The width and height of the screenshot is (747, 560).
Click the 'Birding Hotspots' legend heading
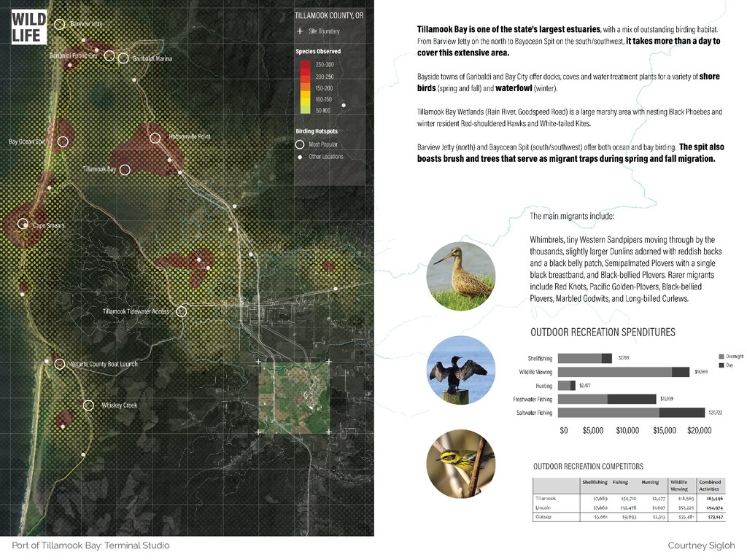[317, 131]
